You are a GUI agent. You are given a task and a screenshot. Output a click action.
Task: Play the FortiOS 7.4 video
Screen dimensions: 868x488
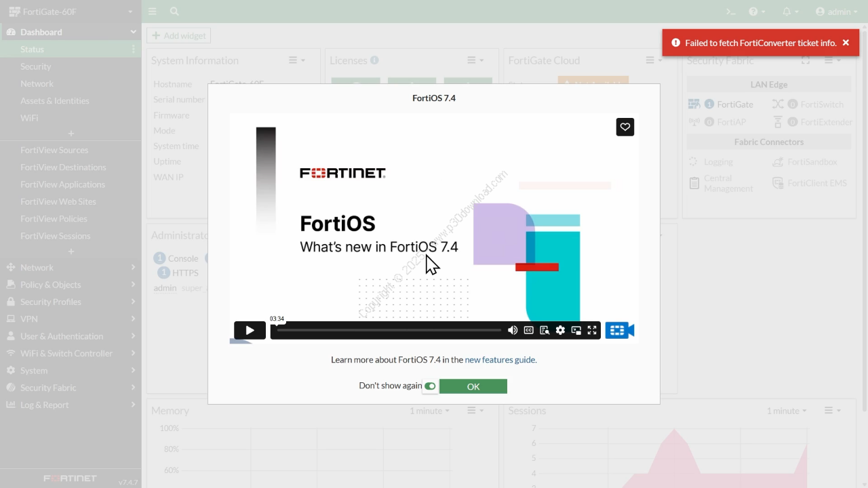250,330
